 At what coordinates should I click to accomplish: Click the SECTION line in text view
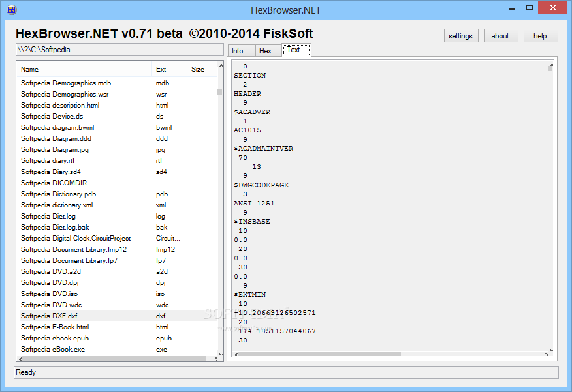point(250,76)
